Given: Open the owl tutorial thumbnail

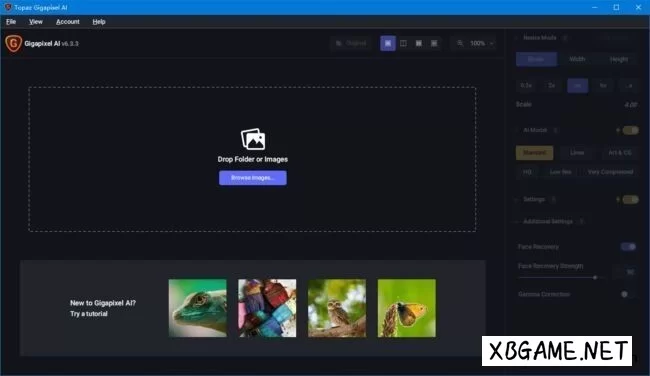Looking at the screenshot, I should 337,308.
